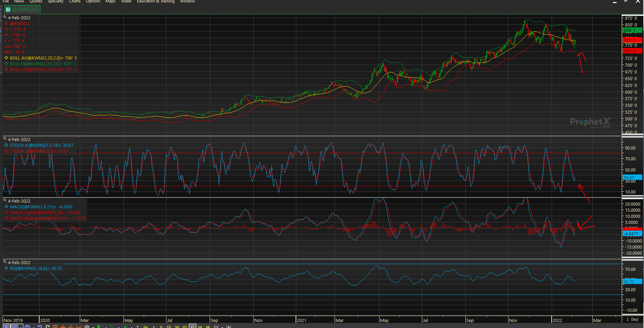Open the Quotes menu

[x=36, y=1]
